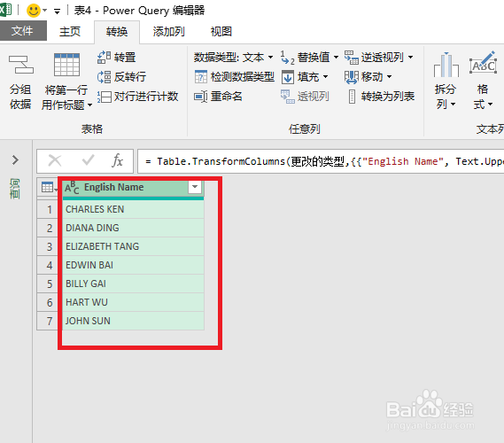The image size is (504, 443).
Task: Open the English Name column filter dropdown
Action: tap(195, 187)
